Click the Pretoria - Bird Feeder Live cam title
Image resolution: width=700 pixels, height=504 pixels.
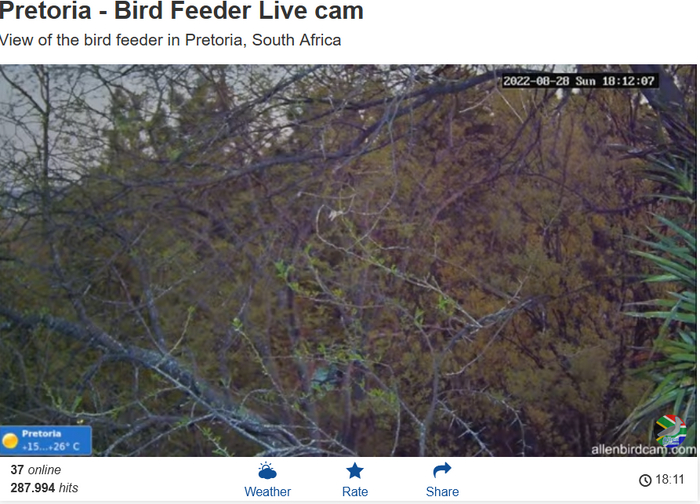181,11
